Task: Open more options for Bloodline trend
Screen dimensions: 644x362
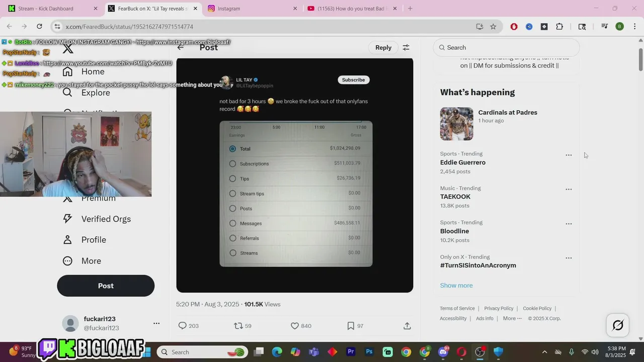Action: pyautogui.click(x=569, y=224)
